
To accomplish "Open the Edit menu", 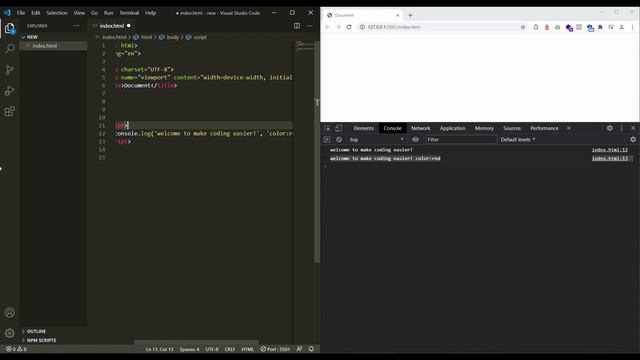I will click(36, 13).
